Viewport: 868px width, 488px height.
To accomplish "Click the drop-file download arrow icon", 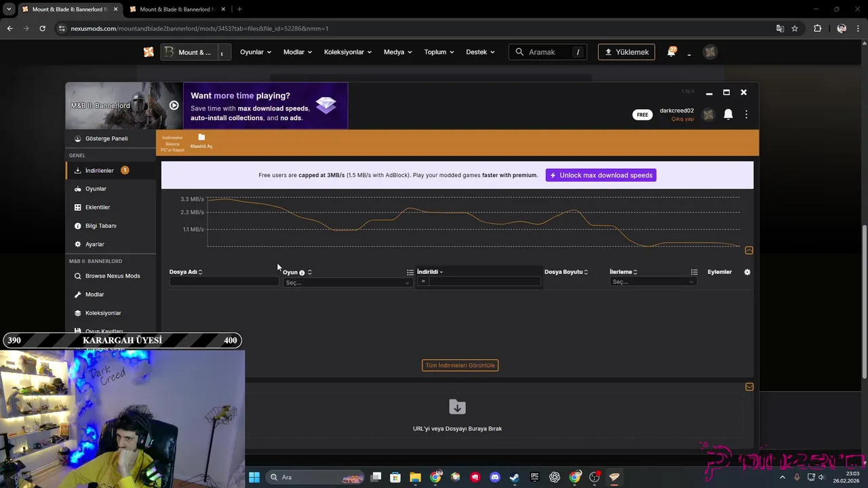I will (x=457, y=407).
